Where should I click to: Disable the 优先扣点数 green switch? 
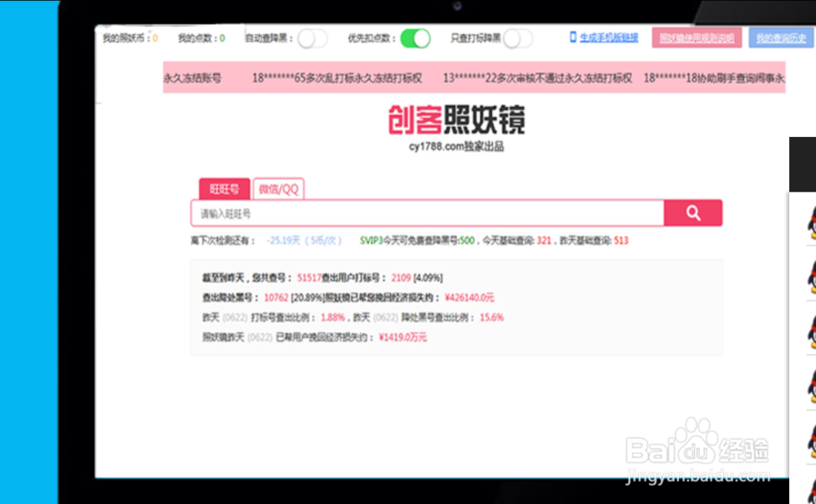(x=415, y=38)
